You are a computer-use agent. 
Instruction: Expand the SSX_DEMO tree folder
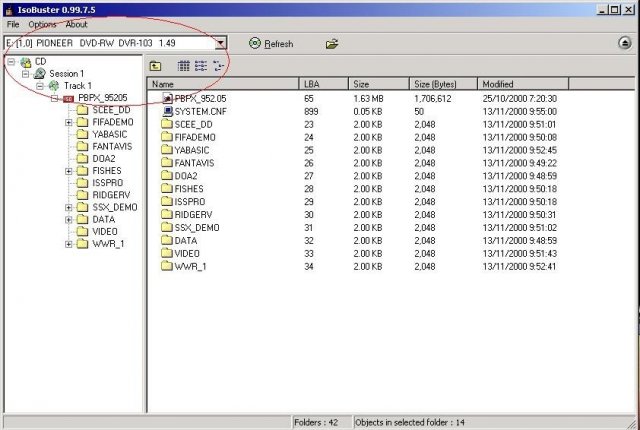(x=68, y=208)
